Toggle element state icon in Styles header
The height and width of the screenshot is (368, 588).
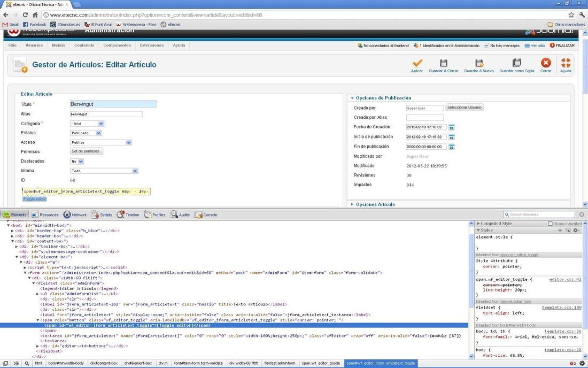tap(568, 231)
